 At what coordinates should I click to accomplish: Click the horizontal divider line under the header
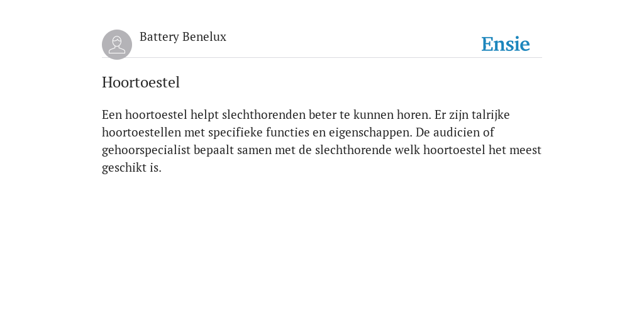point(322,57)
